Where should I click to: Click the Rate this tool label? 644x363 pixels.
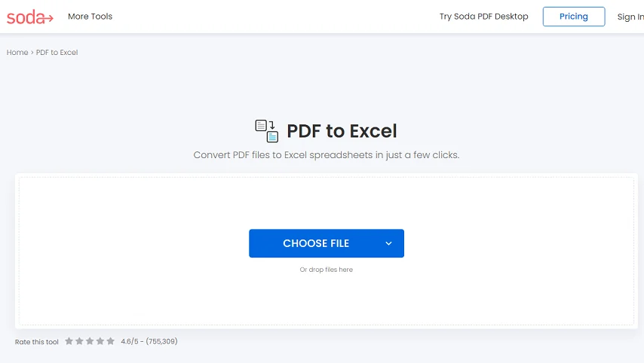coord(36,342)
